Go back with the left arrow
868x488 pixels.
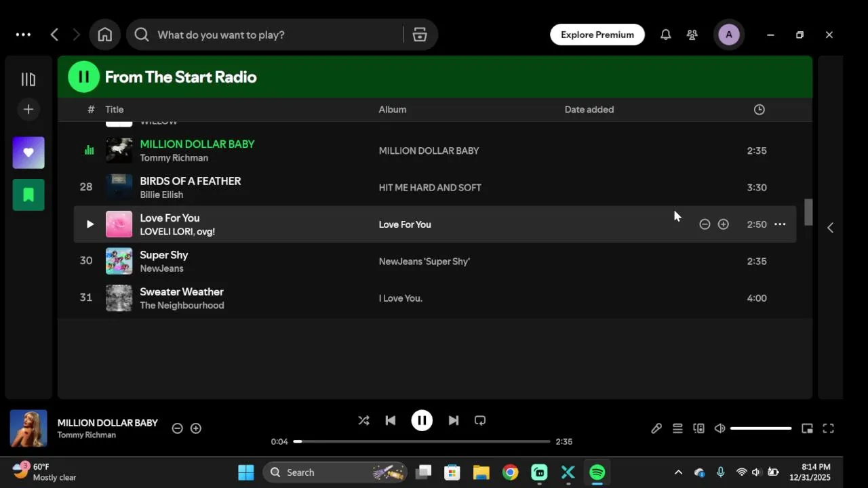tap(54, 35)
